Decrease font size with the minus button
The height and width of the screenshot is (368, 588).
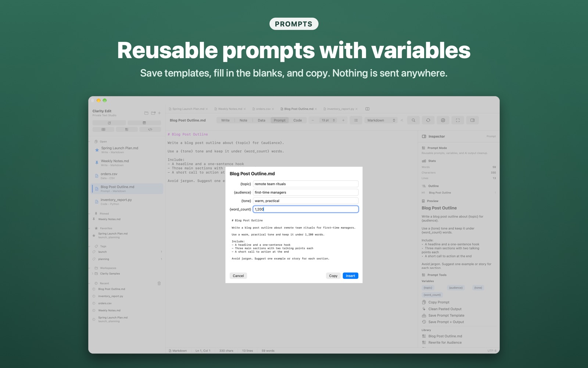click(313, 120)
